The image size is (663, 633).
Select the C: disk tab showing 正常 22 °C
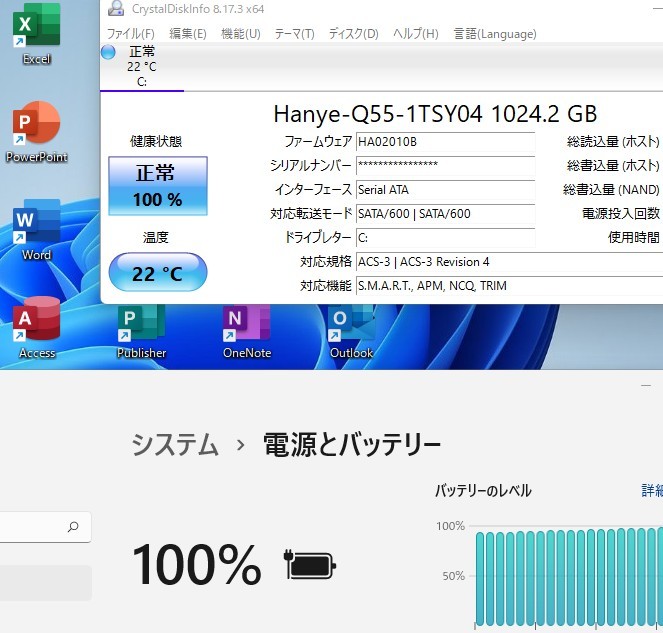click(142, 66)
